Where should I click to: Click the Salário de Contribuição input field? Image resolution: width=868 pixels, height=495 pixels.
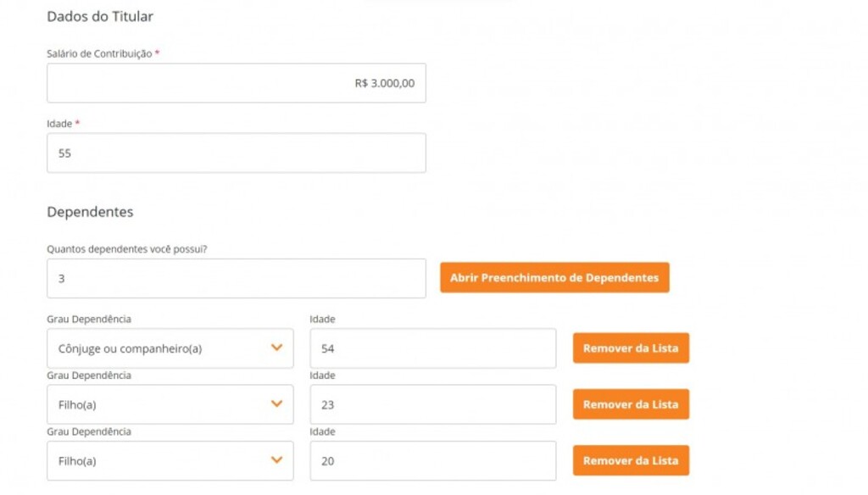click(x=236, y=83)
